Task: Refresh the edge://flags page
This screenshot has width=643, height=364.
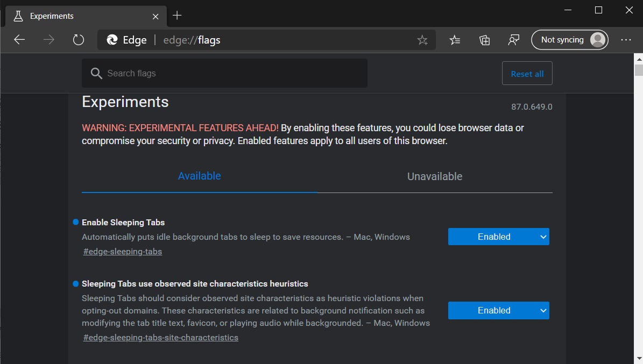Action: click(79, 40)
